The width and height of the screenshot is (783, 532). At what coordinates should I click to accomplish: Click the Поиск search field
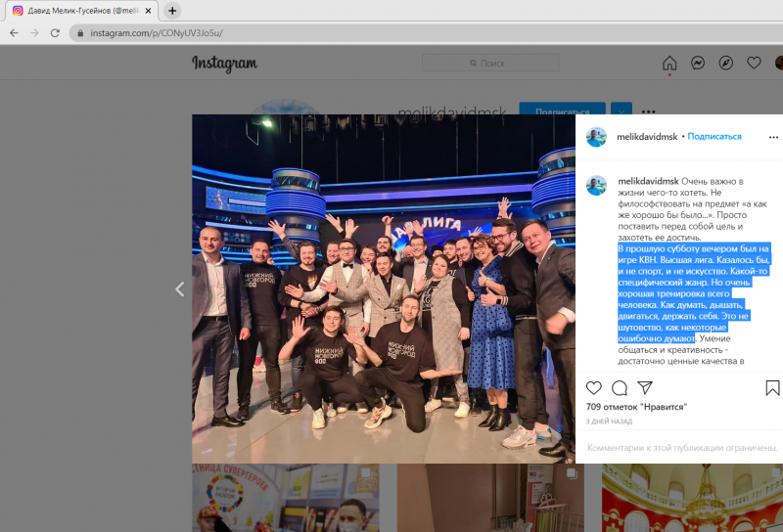[x=490, y=63]
